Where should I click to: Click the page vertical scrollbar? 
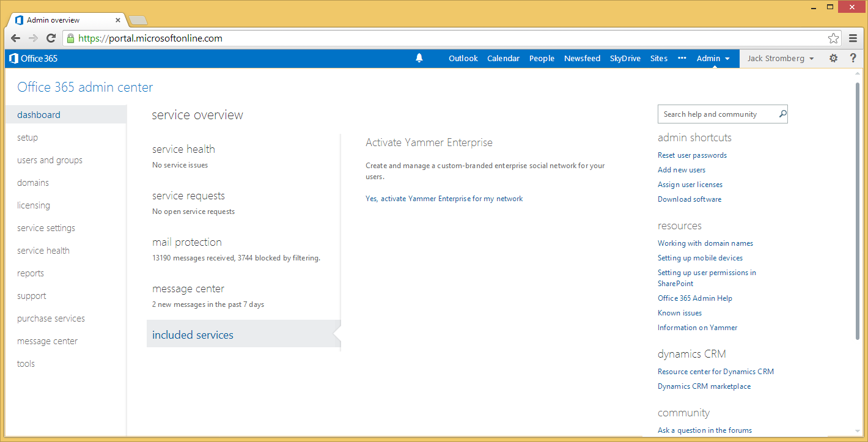858,211
